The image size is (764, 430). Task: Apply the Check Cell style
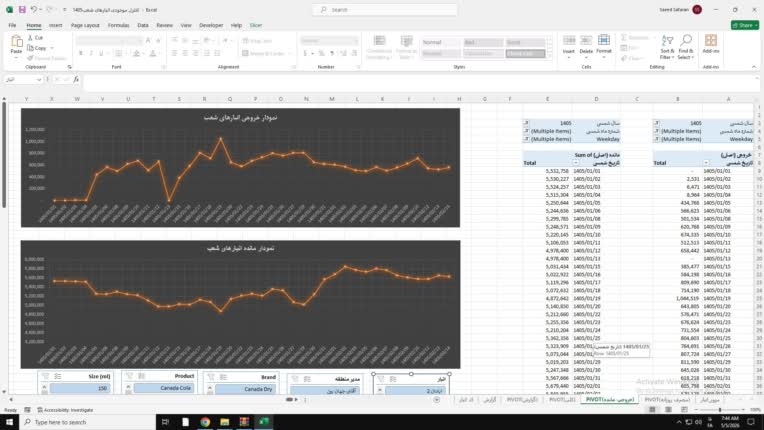pyautogui.click(x=525, y=53)
